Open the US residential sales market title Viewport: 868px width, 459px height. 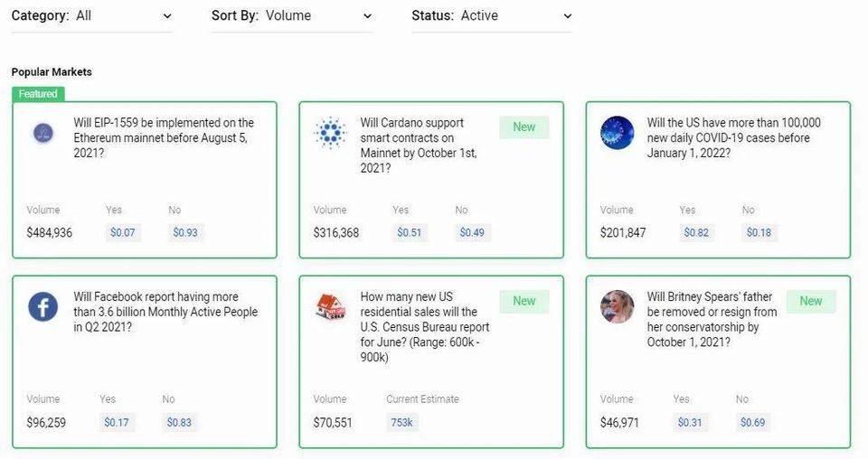tap(425, 327)
